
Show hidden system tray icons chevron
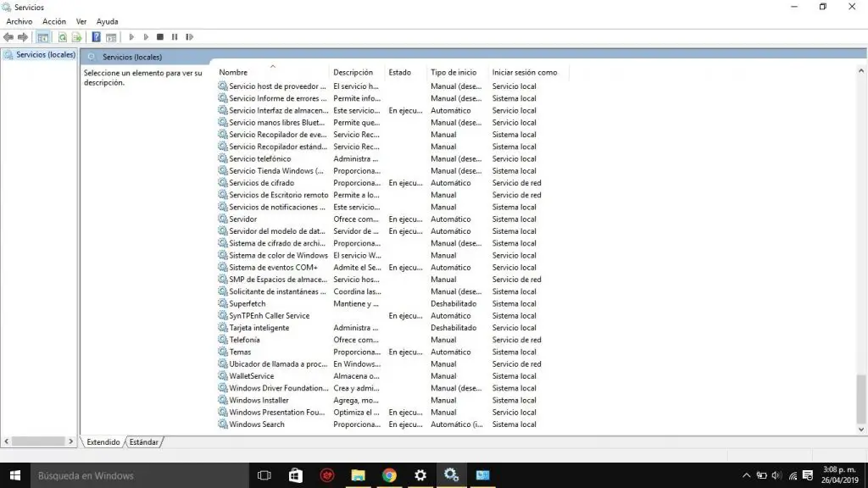click(746, 475)
